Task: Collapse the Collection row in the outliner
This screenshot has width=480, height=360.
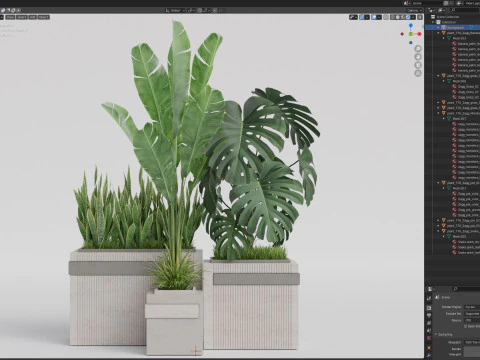Action: pos(433,22)
